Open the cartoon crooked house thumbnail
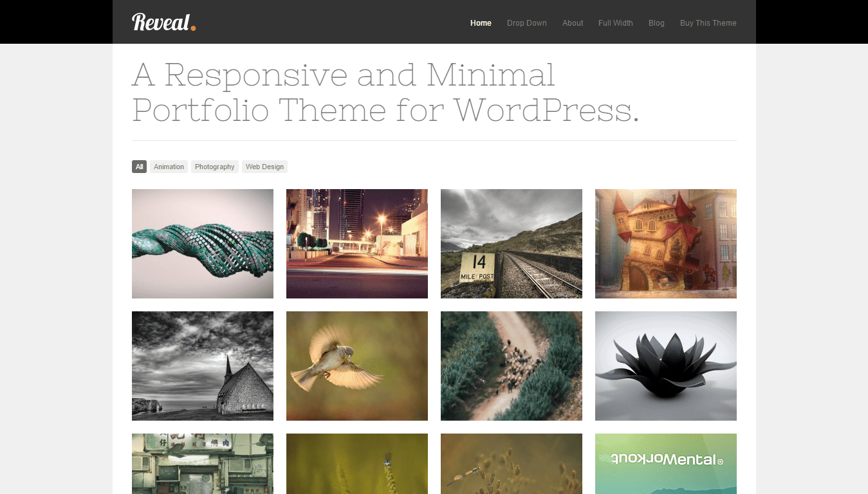The image size is (868, 494). coord(666,244)
